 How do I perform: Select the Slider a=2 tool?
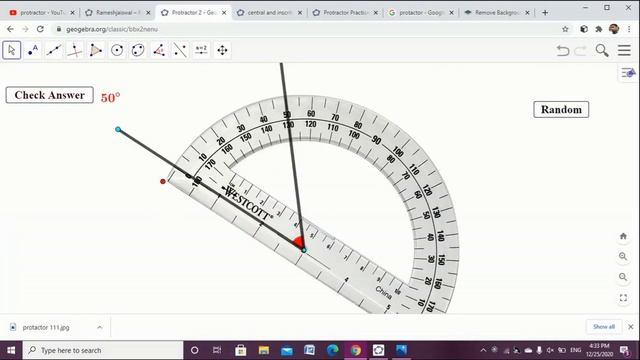click(201, 50)
